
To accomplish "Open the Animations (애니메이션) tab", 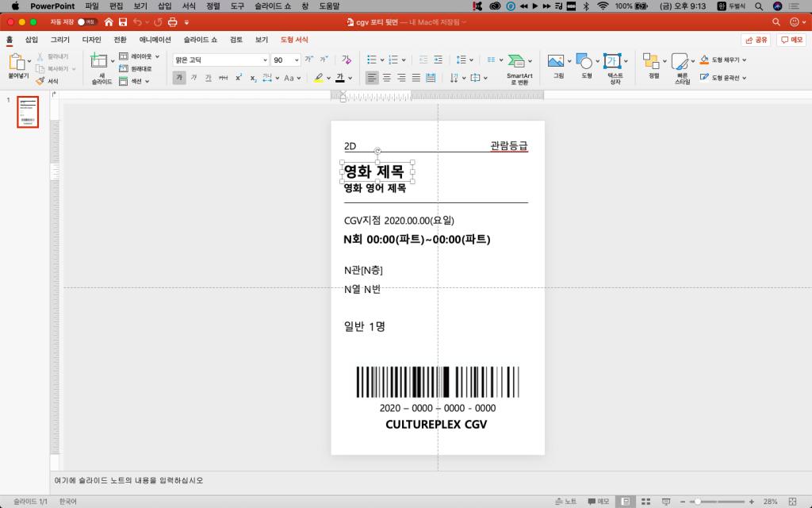I will 155,40.
